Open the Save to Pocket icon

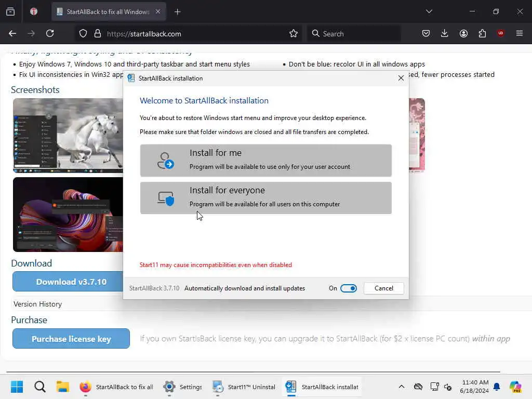tap(426, 33)
